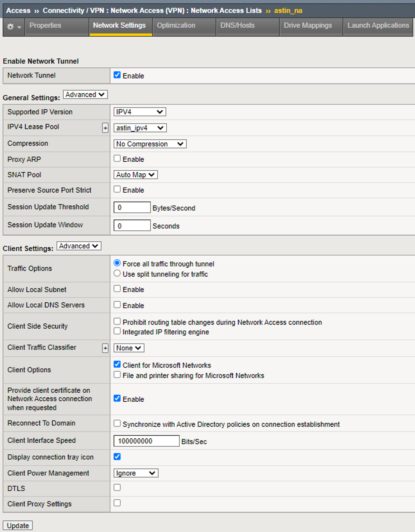
Task: Open IPV4 Lease Pool astin_ipv4 dropdown
Action: pos(140,128)
